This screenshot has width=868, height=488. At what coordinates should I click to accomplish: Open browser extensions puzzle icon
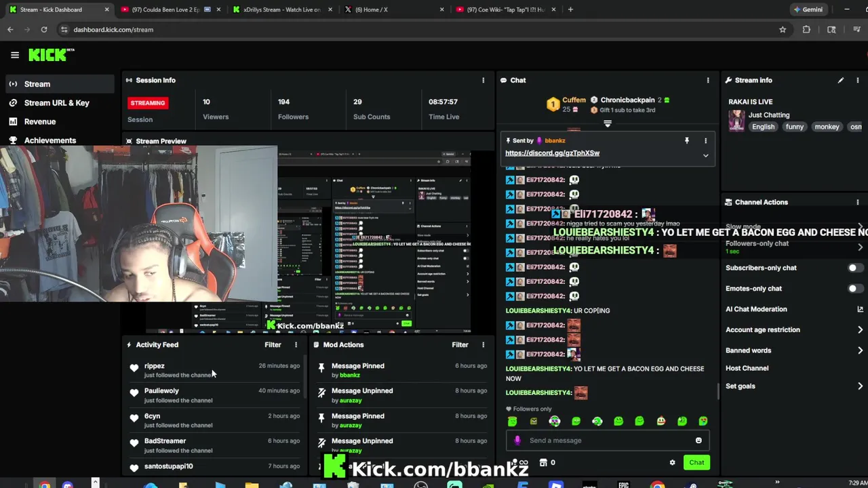point(806,29)
